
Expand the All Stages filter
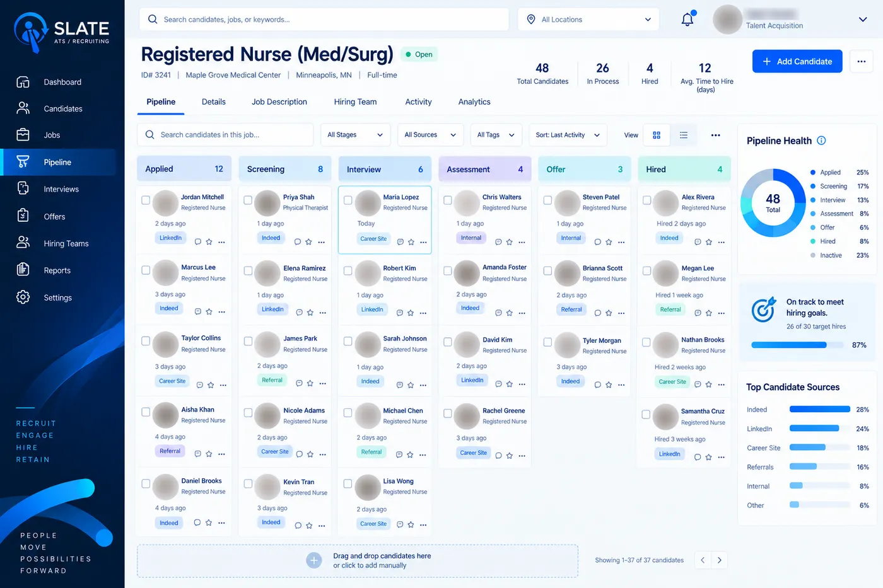coord(355,135)
